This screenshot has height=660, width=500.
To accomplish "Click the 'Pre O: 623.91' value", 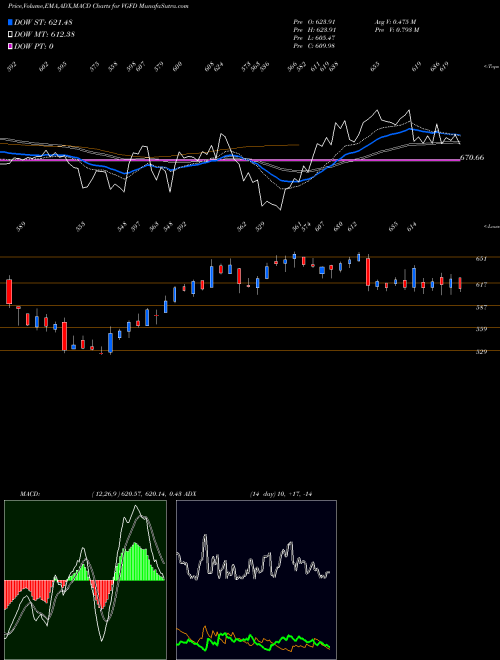I will tap(314, 21).
